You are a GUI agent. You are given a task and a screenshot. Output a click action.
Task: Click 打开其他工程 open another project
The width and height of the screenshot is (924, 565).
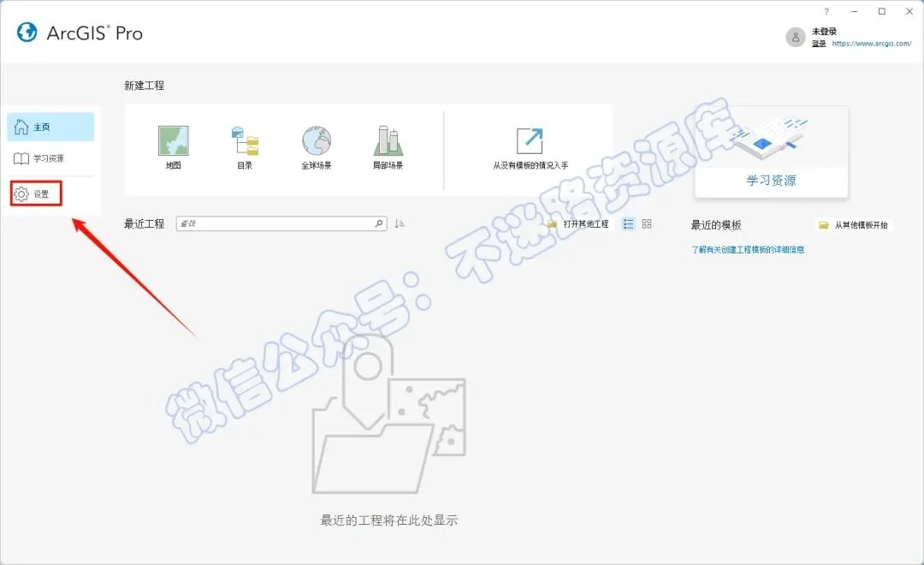click(578, 224)
